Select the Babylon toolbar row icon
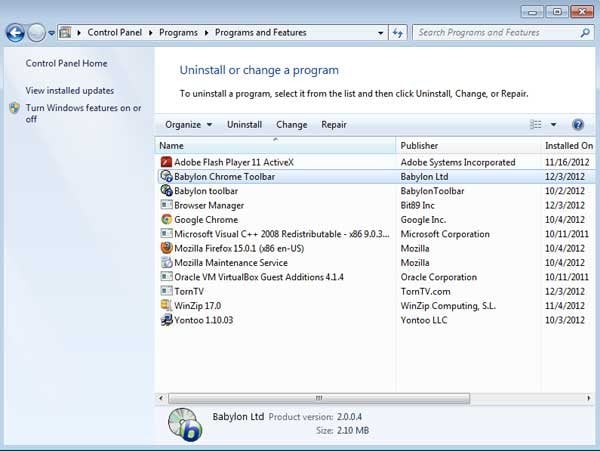Screen dimensions: 600x451 pos(166,190)
